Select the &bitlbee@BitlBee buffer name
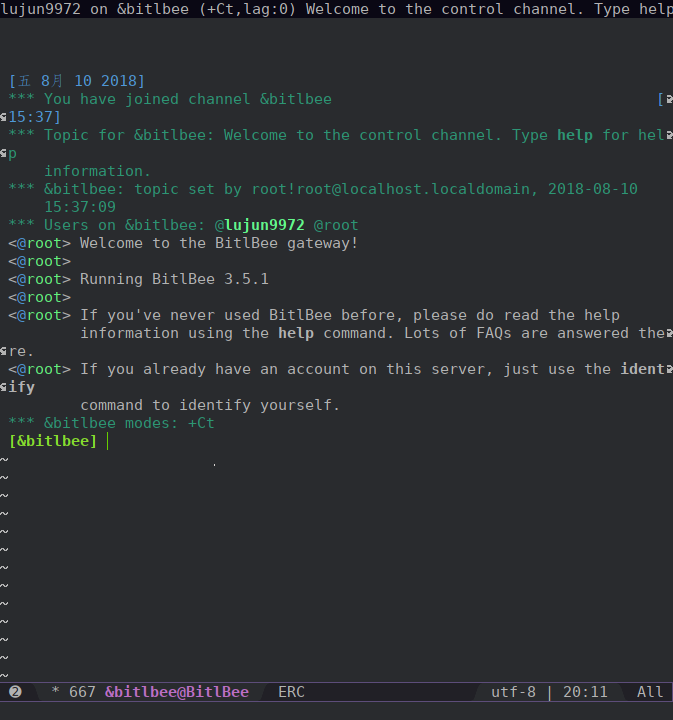The height and width of the screenshot is (720, 673). [177, 692]
